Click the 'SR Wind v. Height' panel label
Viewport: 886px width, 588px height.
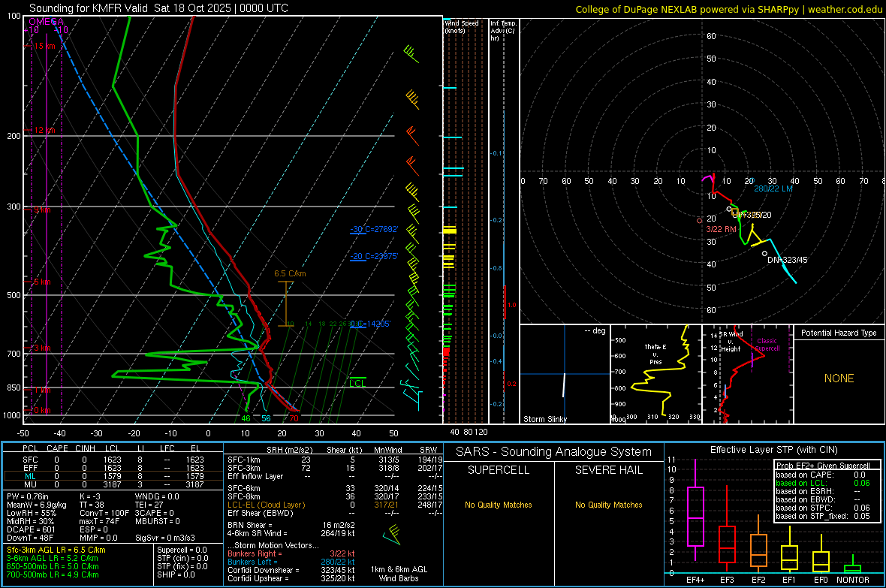731,342
